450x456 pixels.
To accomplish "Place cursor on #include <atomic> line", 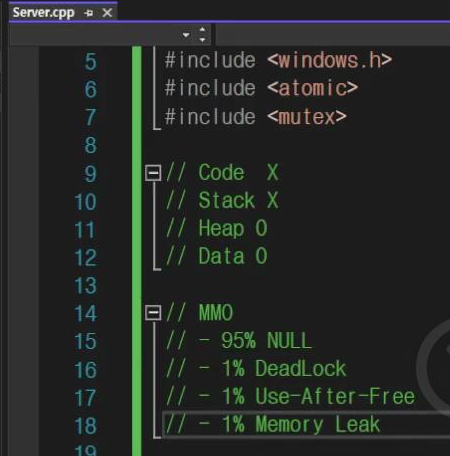I will [x=261, y=88].
